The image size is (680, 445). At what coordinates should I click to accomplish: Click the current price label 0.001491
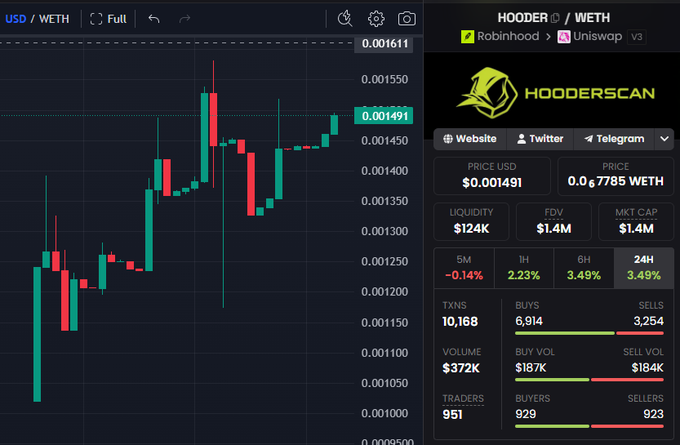[384, 116]
